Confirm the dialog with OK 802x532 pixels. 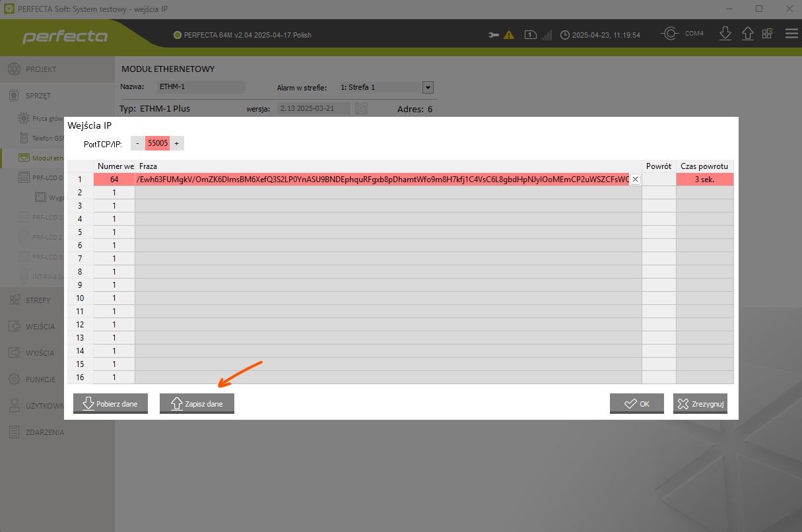point(636,403)
